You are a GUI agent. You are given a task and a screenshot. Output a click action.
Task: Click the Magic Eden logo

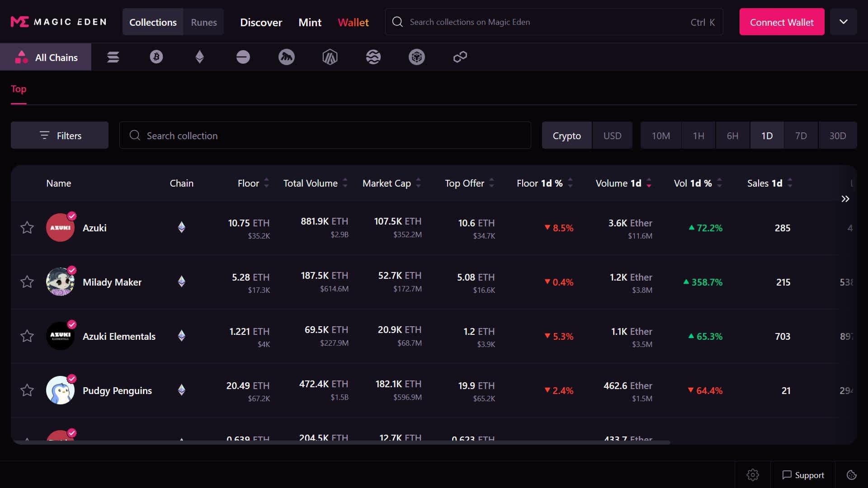[x=58, y=21]
